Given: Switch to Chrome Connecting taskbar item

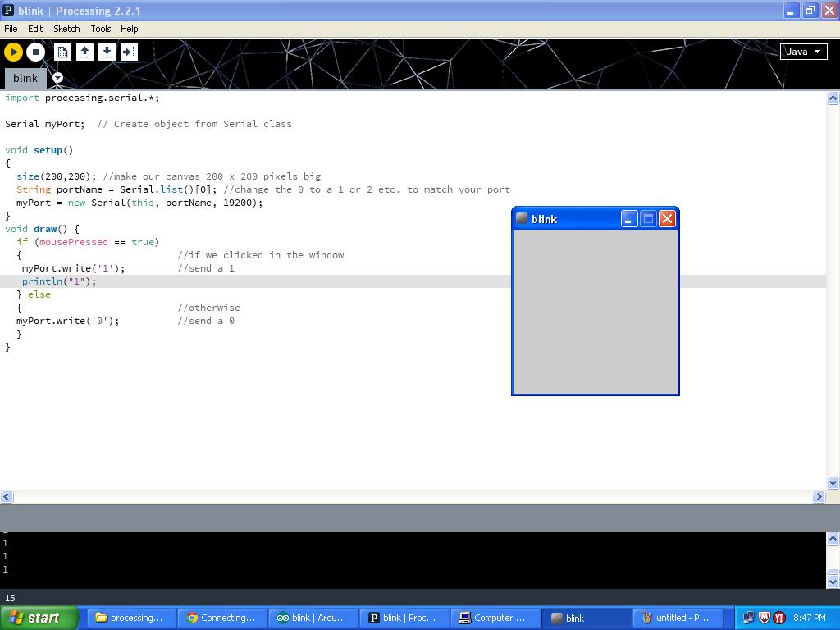Looking at the screenshot, I should (222, 618).
